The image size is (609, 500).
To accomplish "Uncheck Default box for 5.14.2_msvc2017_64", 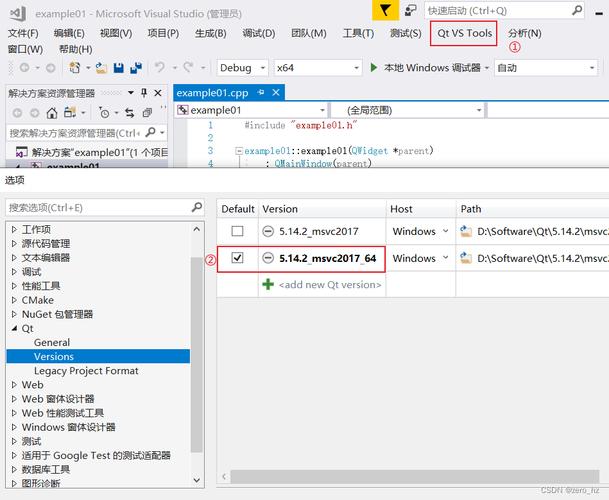I will (x=237, y=258).
